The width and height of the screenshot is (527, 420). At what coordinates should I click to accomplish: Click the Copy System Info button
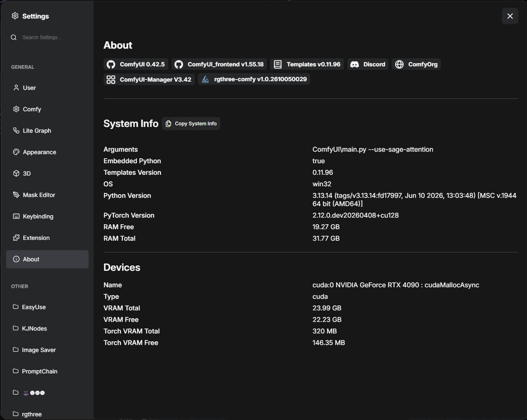click(x=191, y=124)
